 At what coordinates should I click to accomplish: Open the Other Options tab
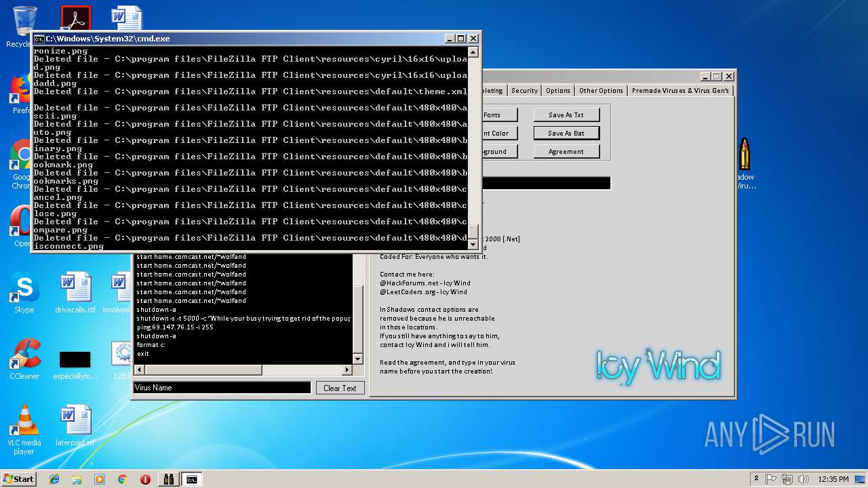pyautogui.click(x=601, y=91)
